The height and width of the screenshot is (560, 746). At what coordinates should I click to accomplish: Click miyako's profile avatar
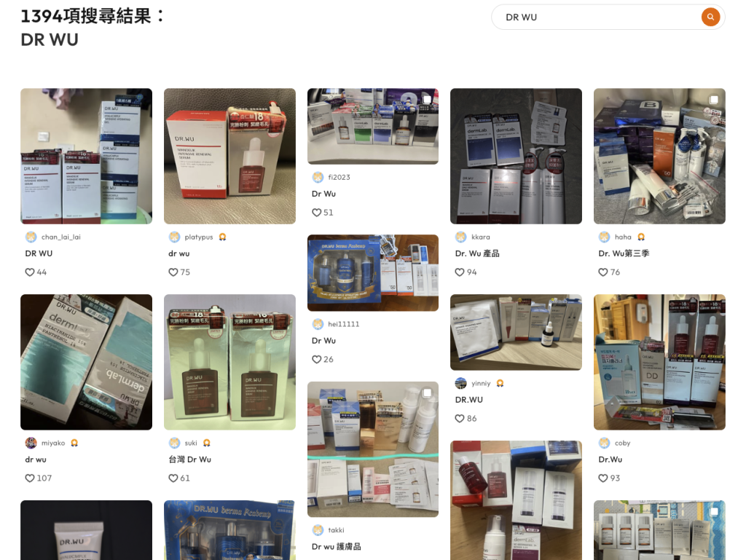pyautogui.click(x=31, y=443)
